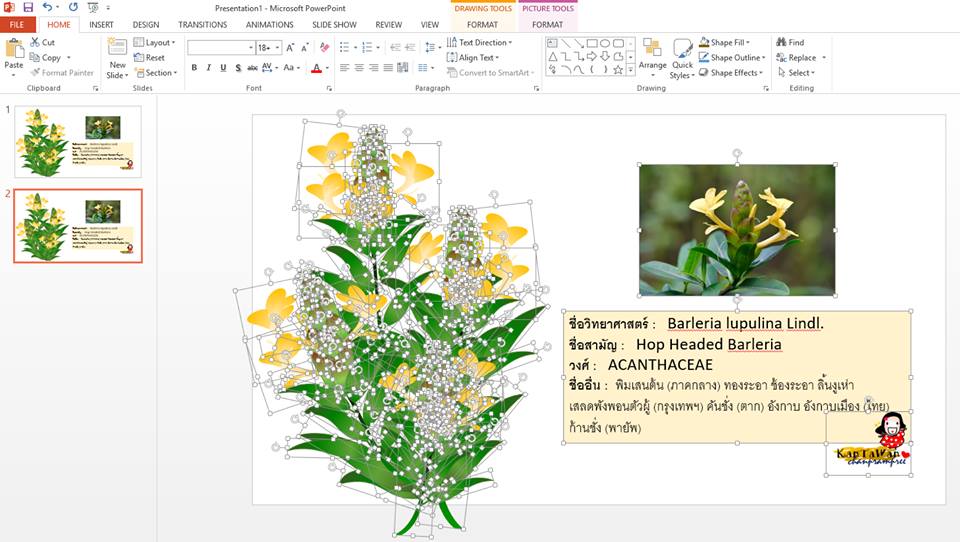
Task: Switch to the ANIMATIONS tab
Action: coord(269,24)
